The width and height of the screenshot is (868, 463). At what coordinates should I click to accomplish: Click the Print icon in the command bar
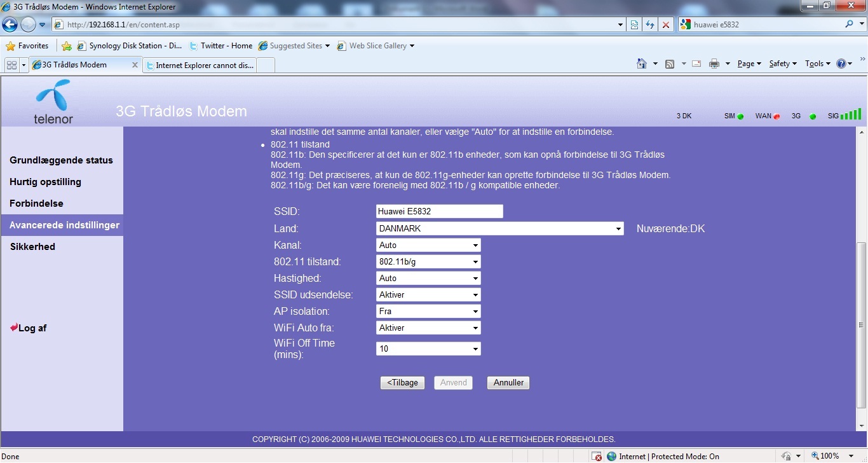click(714, 64)
